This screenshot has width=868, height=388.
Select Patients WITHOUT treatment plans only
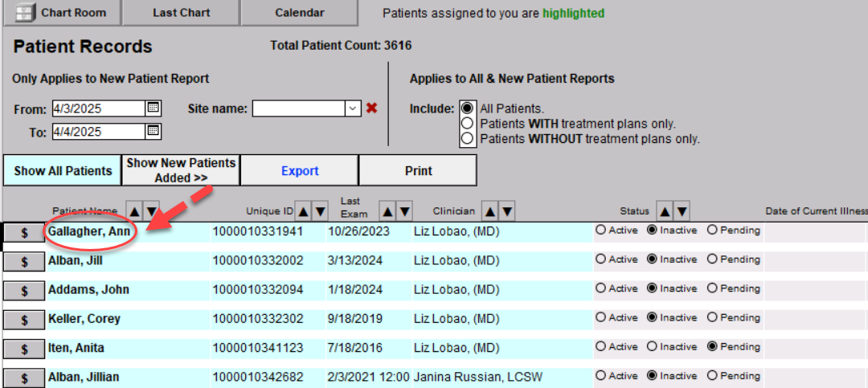coord(466,138)
